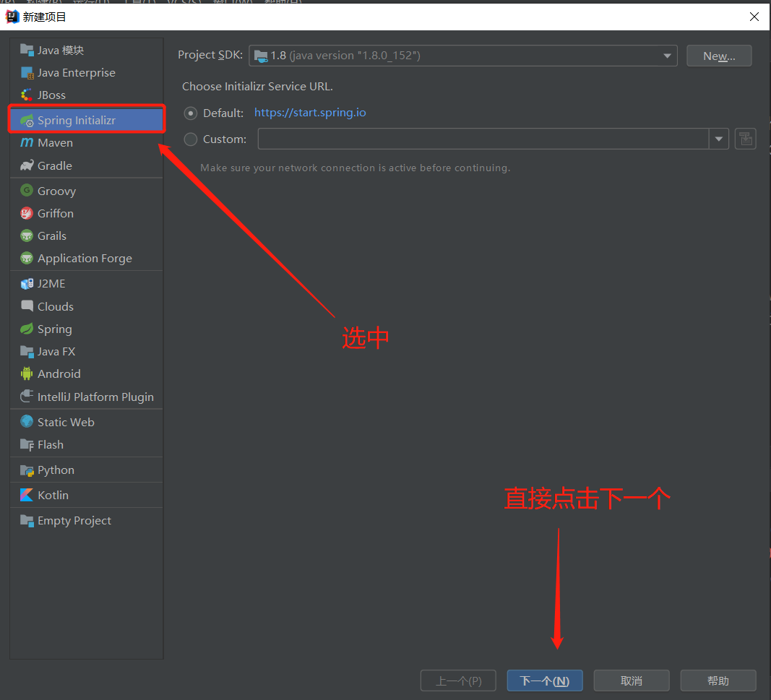Click the JBoss icon
Viewport: 771px width, 700px height.
27,95
